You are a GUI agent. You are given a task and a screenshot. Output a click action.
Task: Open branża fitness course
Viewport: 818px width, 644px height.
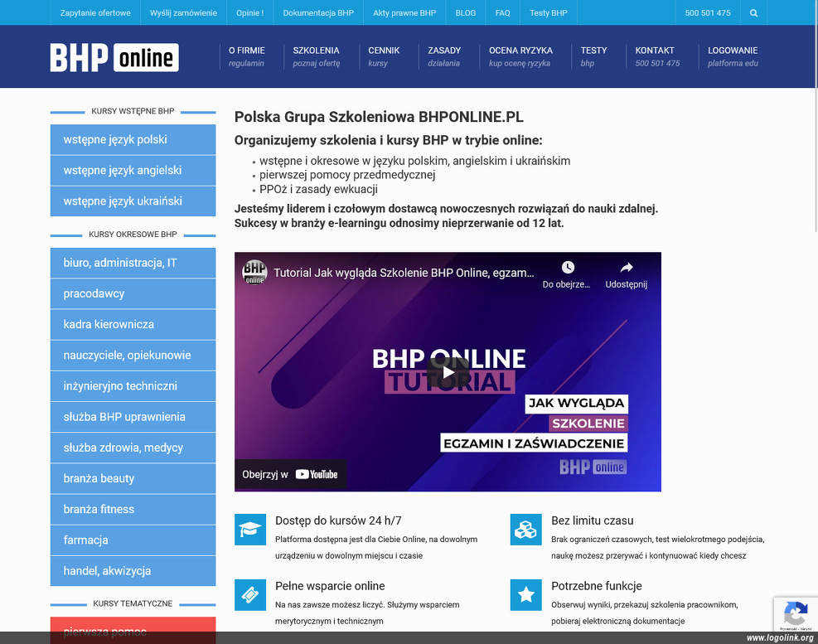pos(133,509)
